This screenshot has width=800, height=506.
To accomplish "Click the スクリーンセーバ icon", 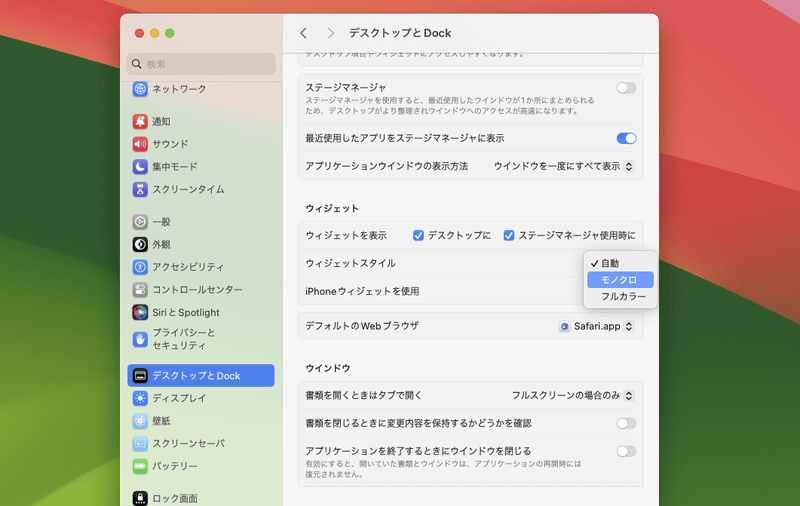I will click(x=140, y=443).
